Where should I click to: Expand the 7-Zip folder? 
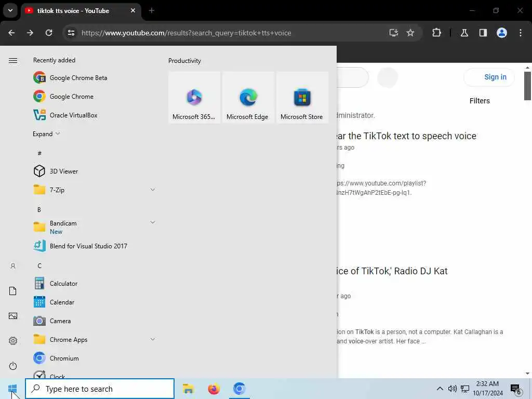click(95, 190)
